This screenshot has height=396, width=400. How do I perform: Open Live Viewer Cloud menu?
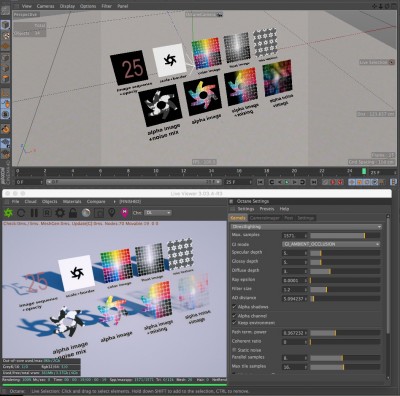click(30, 202)
